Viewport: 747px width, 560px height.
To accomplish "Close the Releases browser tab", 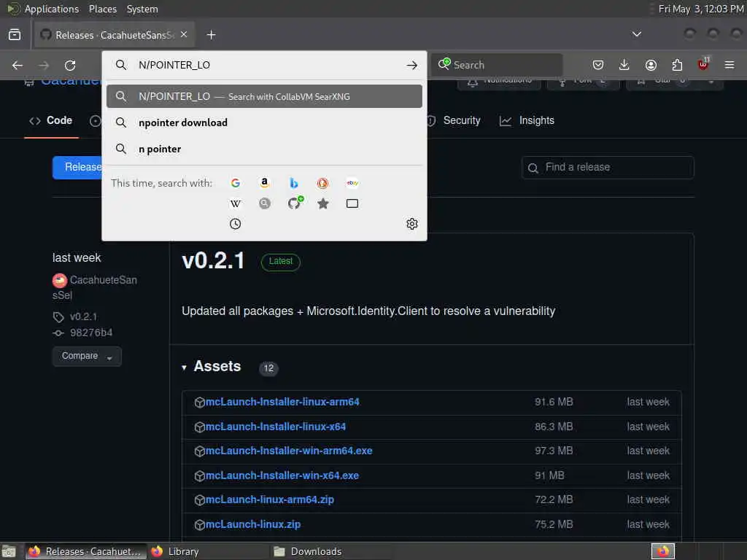I will [x=184, y=35].
